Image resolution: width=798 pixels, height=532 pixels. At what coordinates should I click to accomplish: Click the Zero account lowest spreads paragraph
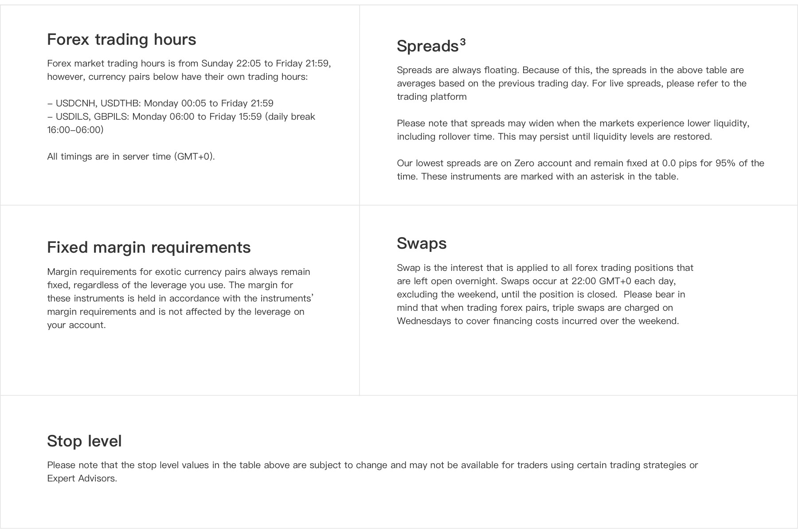click(x=581, y=170)
